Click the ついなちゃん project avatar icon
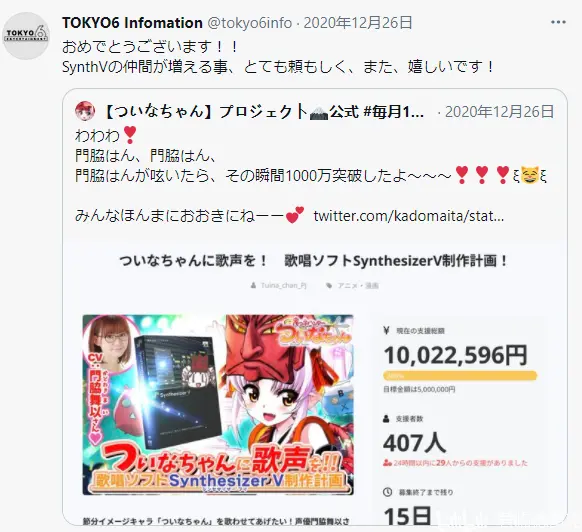The image size is (582, 532). 85,111
